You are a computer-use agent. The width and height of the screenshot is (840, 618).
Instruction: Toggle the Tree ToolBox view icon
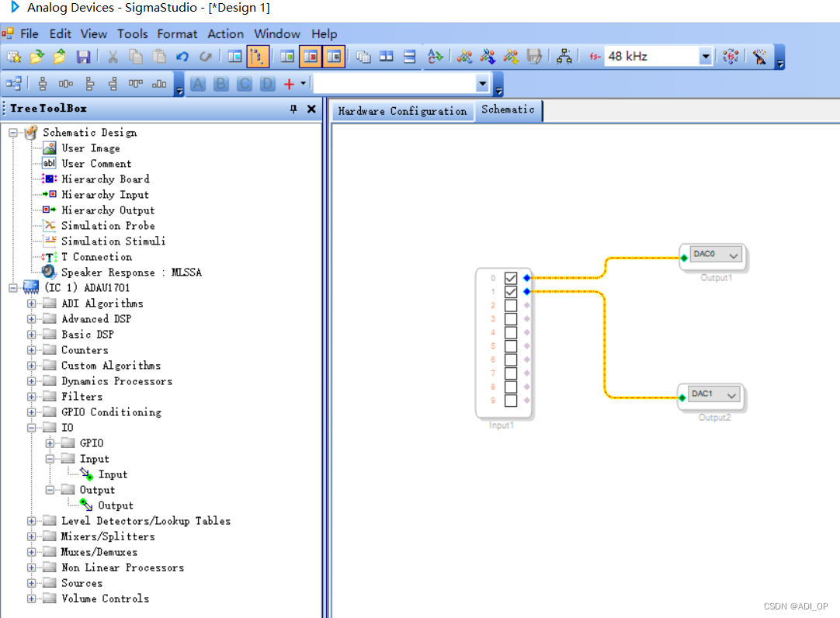point(258,56)
